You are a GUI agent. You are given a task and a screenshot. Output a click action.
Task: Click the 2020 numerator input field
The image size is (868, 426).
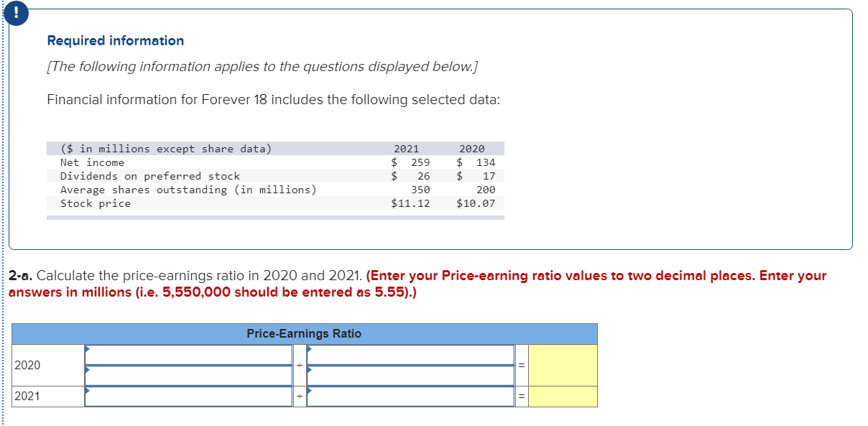(187, 356)
